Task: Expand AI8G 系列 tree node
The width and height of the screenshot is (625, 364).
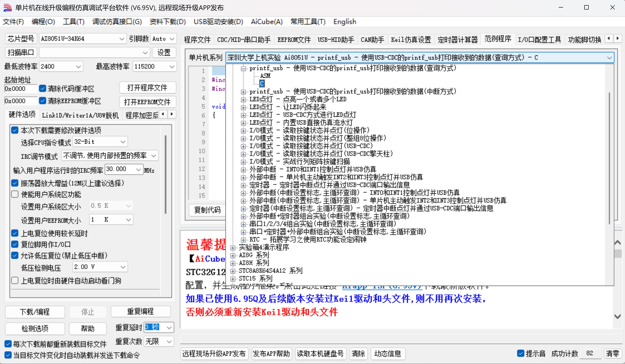Action: coord(233,256)
